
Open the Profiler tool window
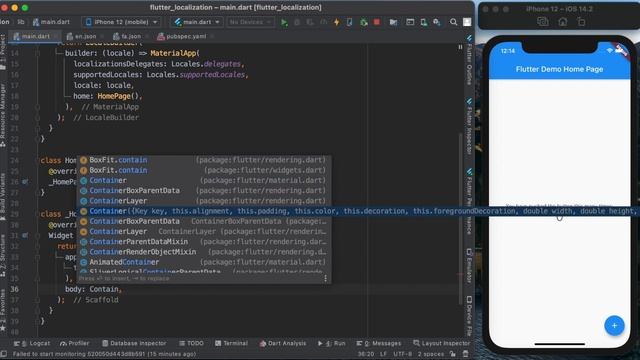click(74, 343)
